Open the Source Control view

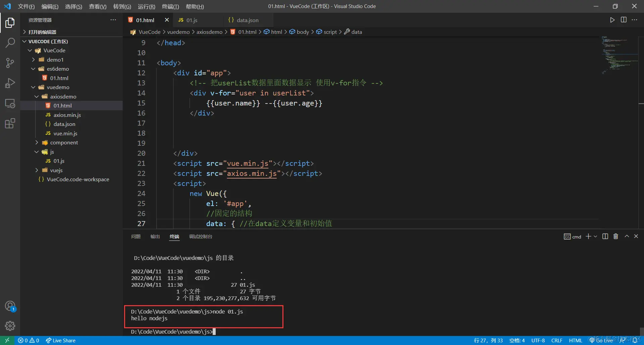[10, 63]
